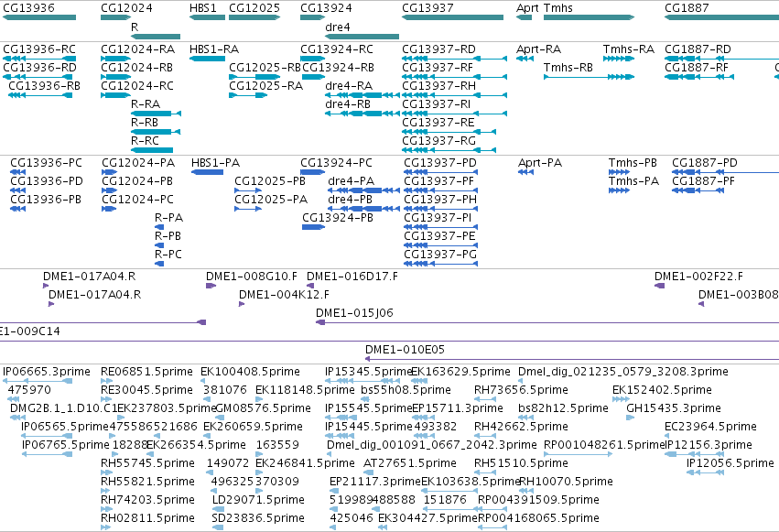Screen dimensions: 779x532
Task: Select the CG13937 gene label
Action: (427, 8)
